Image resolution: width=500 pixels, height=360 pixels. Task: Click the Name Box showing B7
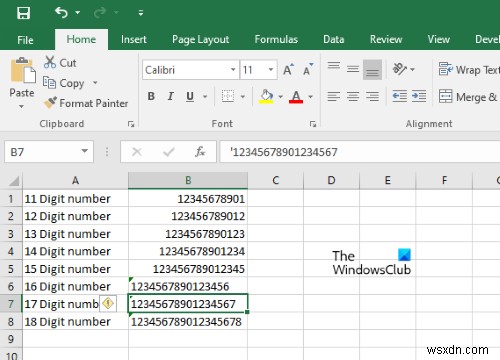(43, 152)
